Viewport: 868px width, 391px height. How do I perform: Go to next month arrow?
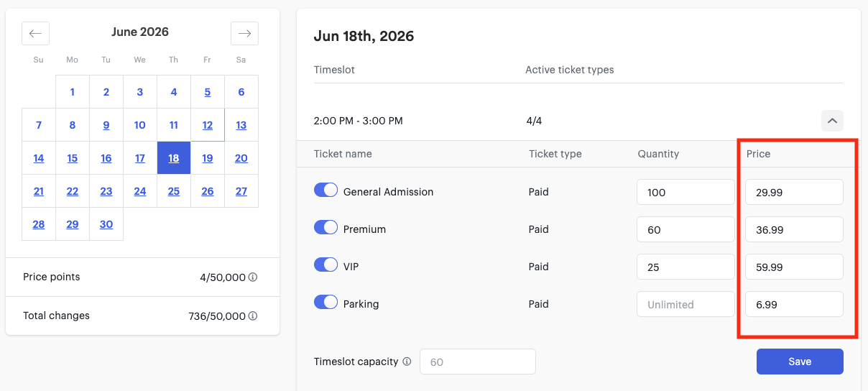[244, 33]
